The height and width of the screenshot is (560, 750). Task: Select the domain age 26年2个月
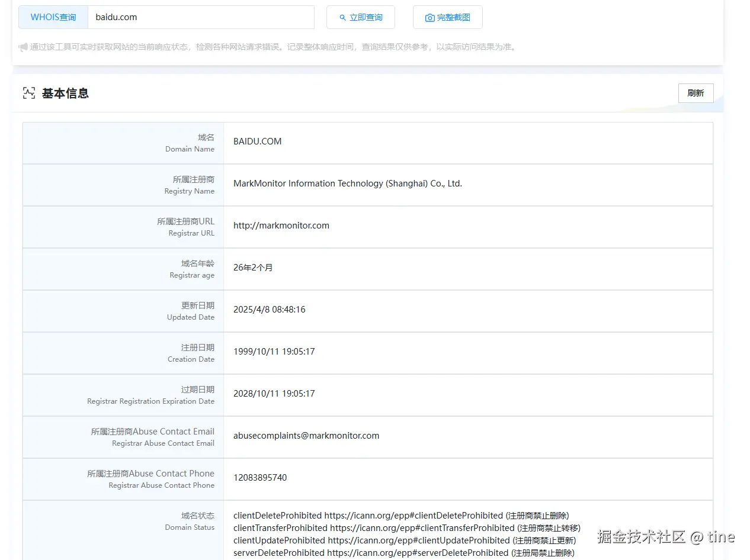click(253, 268)
